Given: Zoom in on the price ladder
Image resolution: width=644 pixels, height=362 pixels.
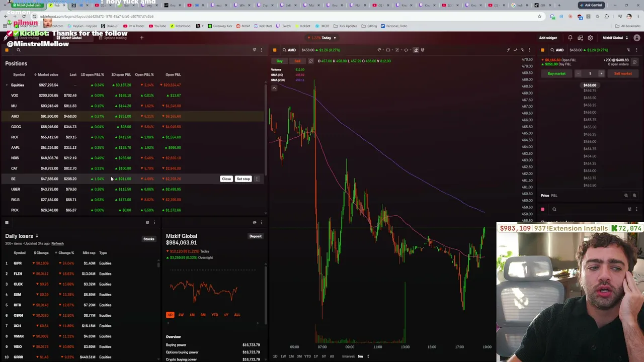Looking at the screenshot, I should tap(634, 196).
